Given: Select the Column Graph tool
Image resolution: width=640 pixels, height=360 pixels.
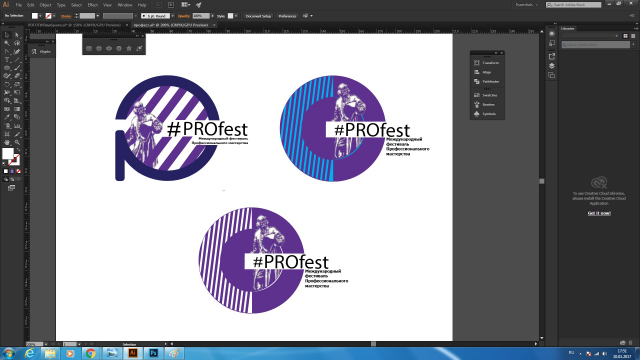Looking at the screenshot, I should 17,126.
